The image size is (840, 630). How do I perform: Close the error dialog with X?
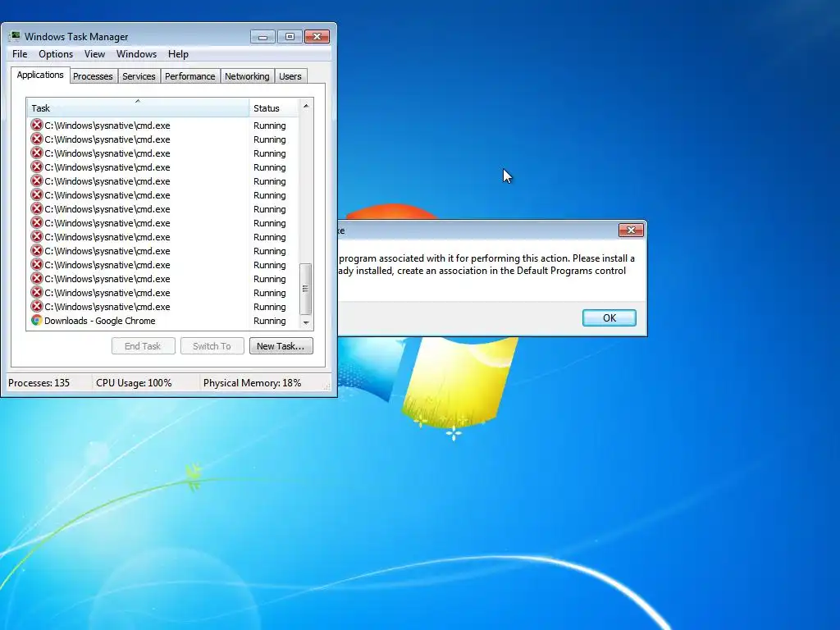(631, 231)
